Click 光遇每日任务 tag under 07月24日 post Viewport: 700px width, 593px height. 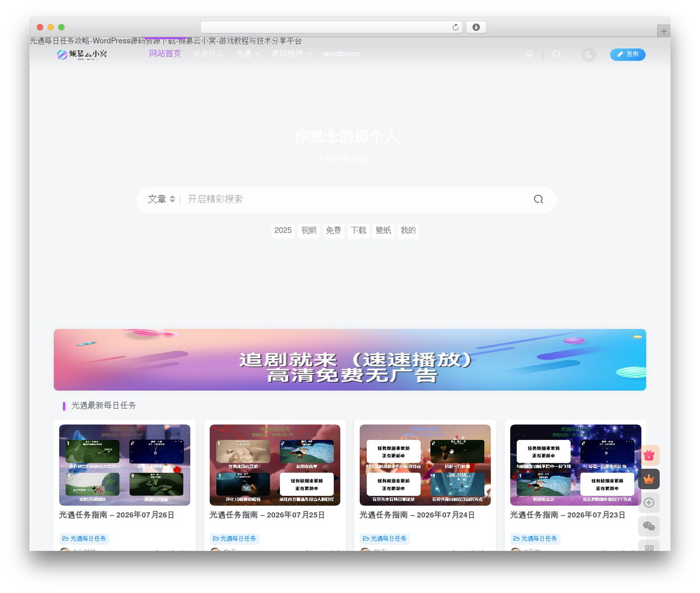pos(384,539)
